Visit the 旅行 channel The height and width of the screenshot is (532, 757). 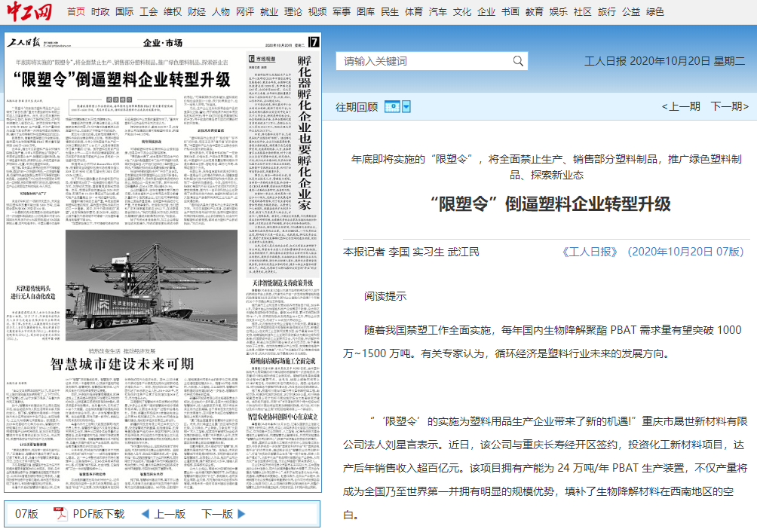pyautogui.click(x=607, y=11)
